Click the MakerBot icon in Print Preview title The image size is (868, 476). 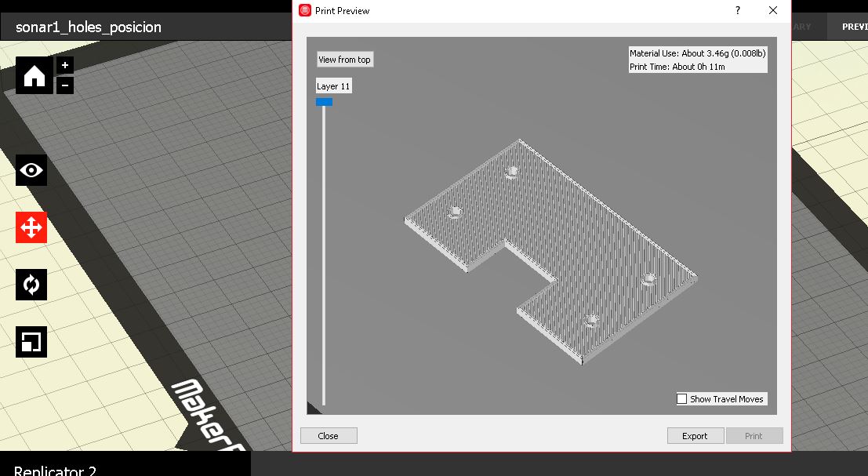(305, 10)
